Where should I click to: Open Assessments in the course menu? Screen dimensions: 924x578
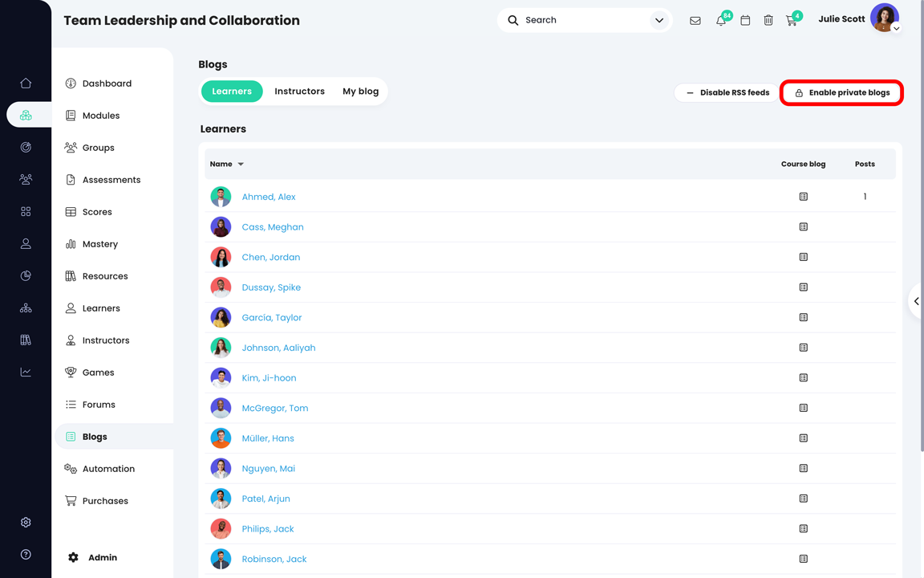pyautogui.click(x=113, y=180)
